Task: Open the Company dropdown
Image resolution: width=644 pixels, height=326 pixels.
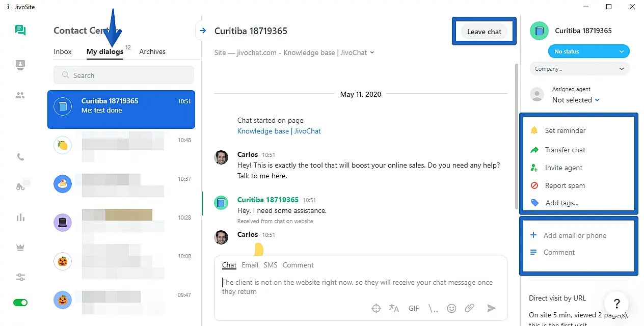Action: click(x=579, y=69)
